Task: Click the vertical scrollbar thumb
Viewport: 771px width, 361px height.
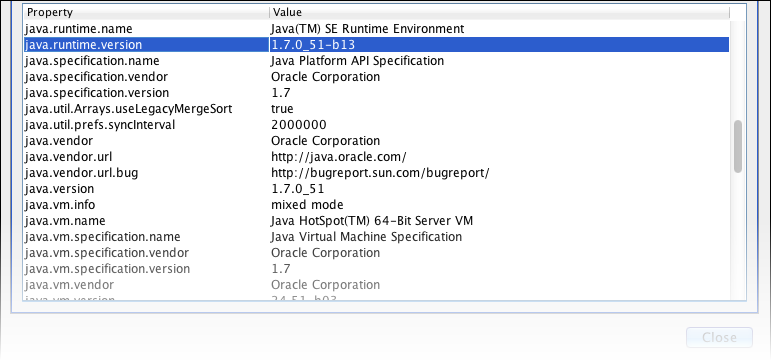Action: [x=738, y=147]
